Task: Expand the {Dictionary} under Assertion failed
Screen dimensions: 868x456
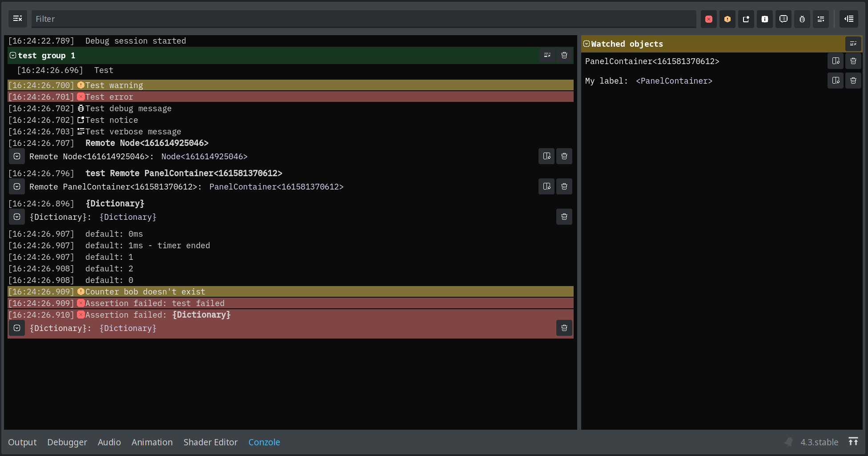Action: point(17,328)
